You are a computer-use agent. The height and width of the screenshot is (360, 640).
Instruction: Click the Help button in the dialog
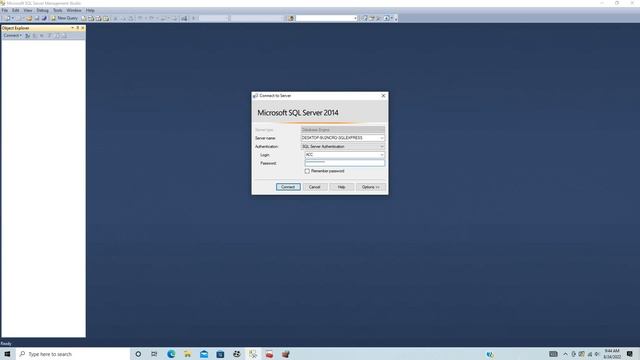tap(341, 187)
